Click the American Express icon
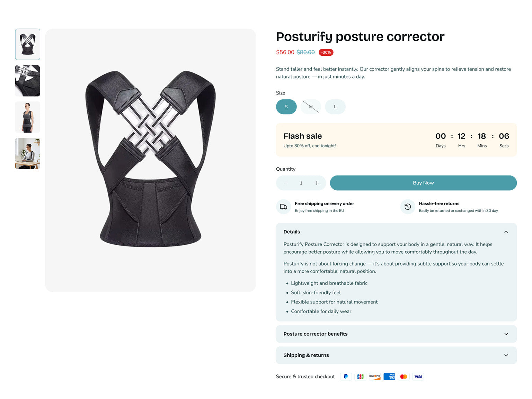Image resolution: width=532 pixels, height=399 pixels. pos(389,377)
